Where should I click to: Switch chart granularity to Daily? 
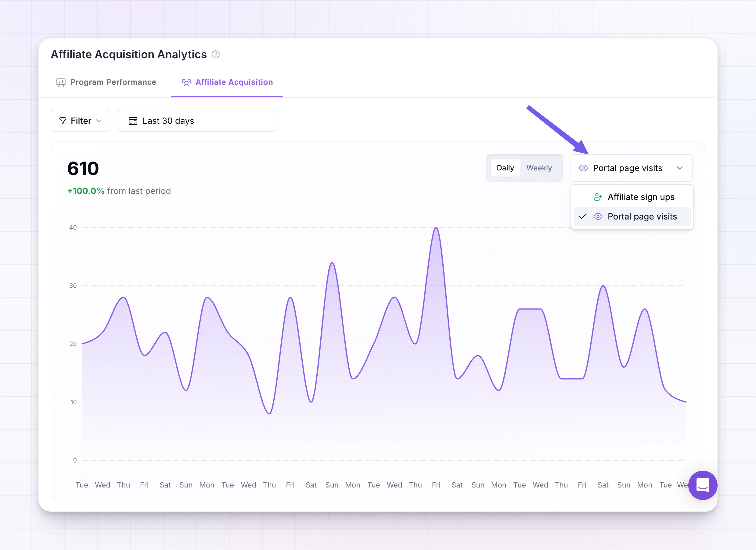click(x=505, y=168)
